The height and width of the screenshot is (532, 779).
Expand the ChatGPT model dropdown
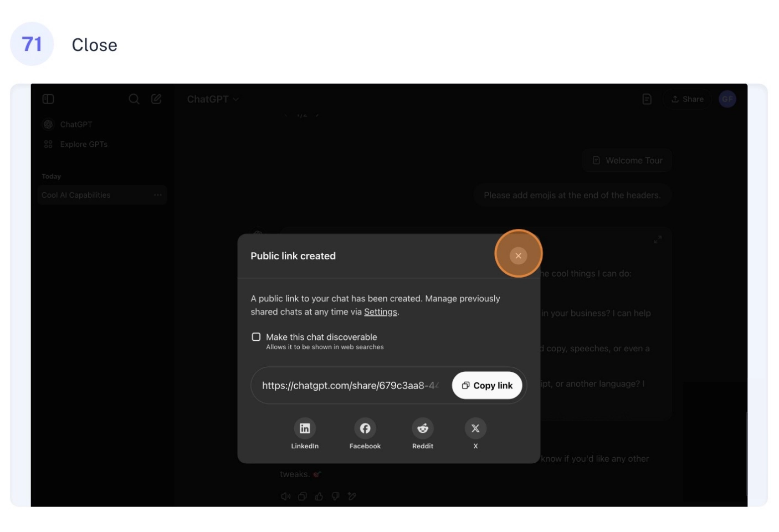tap(213, 99)
